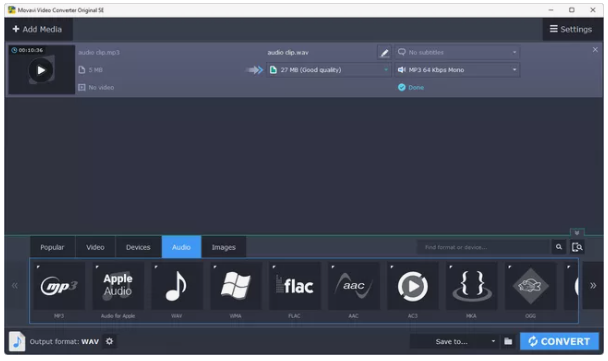Open the Devices tab
Image resolution: width=608 pixels, height=361 pixels.
pos(138,247)
